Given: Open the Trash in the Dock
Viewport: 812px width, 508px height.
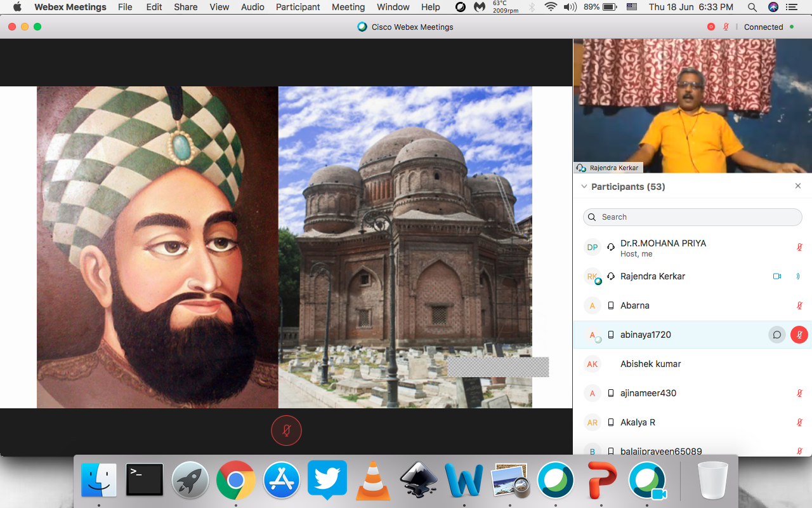Looking at the screenshot, I should point(712,479).
